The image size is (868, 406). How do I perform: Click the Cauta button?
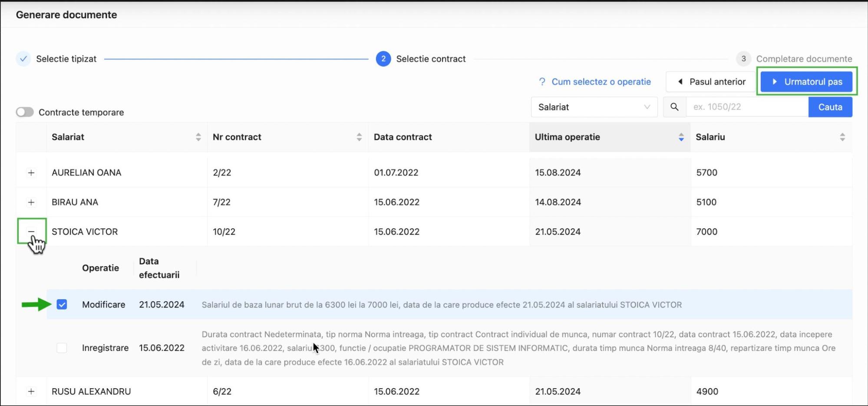pos(830,107)
